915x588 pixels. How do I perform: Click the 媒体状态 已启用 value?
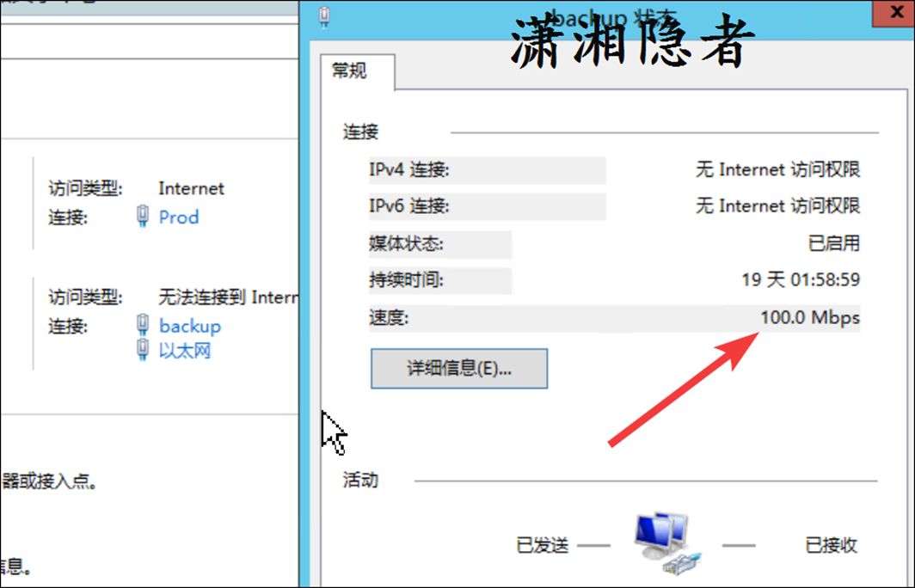pos(834,243)
